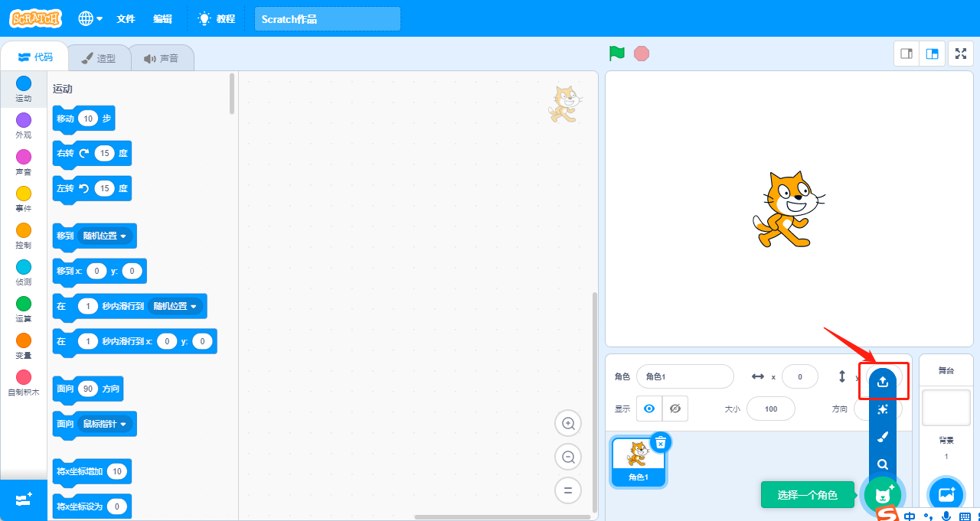Viewport: 980px width, 521px height.
Task: Open 随机位置 dropdown in 移到 block
Action: 105,236
